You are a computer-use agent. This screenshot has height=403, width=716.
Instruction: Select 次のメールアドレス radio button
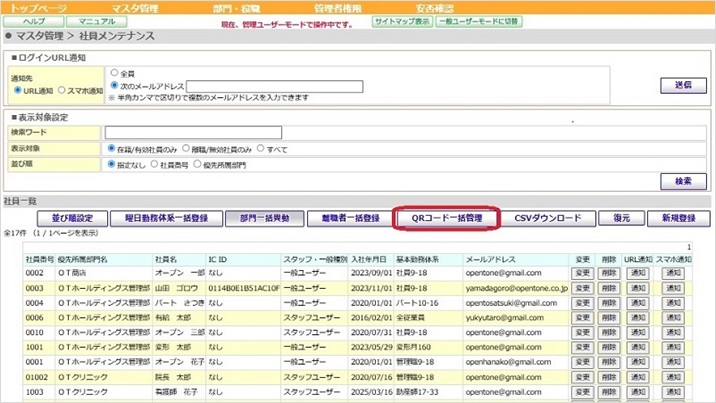click(115, 85)
